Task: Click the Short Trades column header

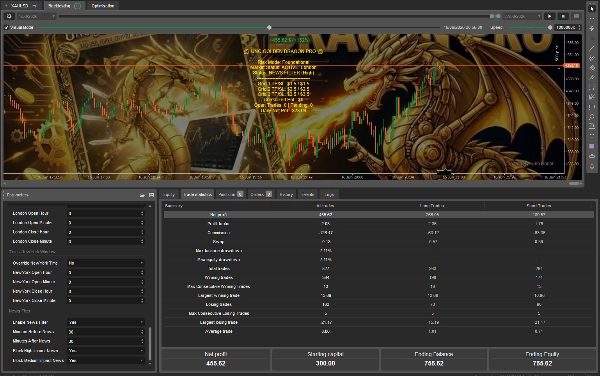Action: click(539, 206)
